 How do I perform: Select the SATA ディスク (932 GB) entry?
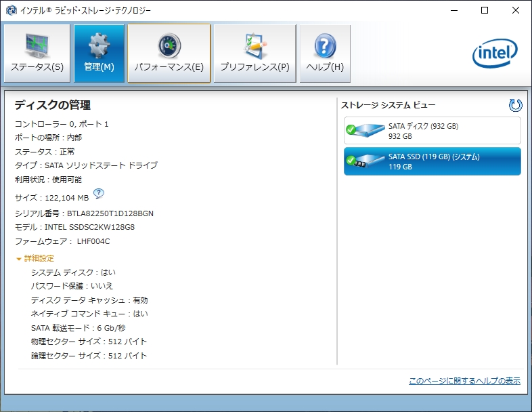pyautogui.click(x=433, y=131)
